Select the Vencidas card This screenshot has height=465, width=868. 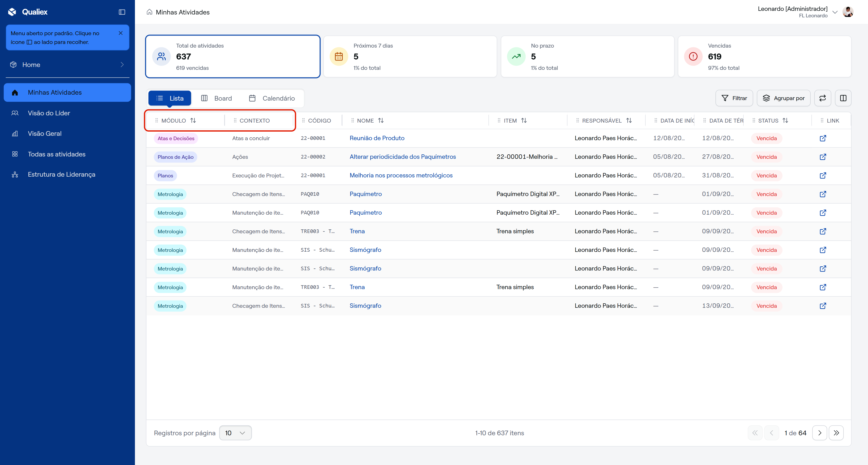[765, 57]
